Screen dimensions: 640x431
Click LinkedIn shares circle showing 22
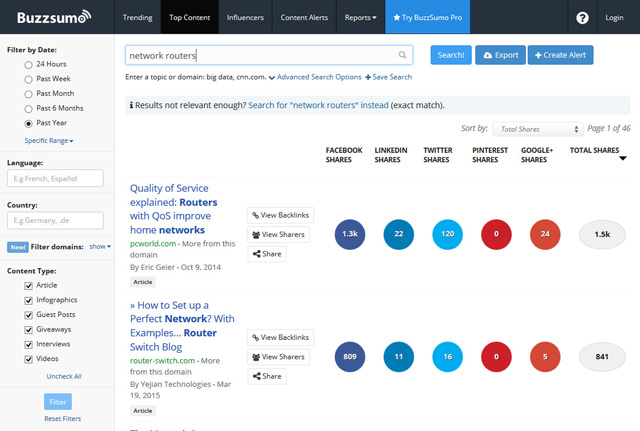click(399, 234)
